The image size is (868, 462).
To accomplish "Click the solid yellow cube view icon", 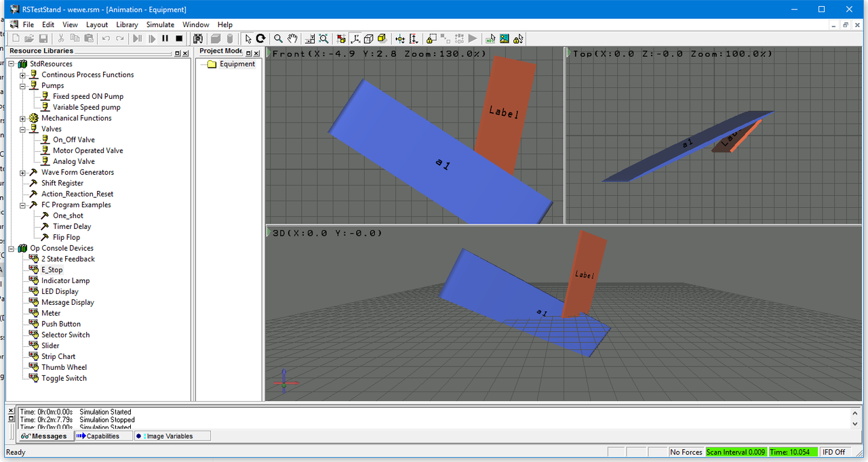I will point(382,39).
